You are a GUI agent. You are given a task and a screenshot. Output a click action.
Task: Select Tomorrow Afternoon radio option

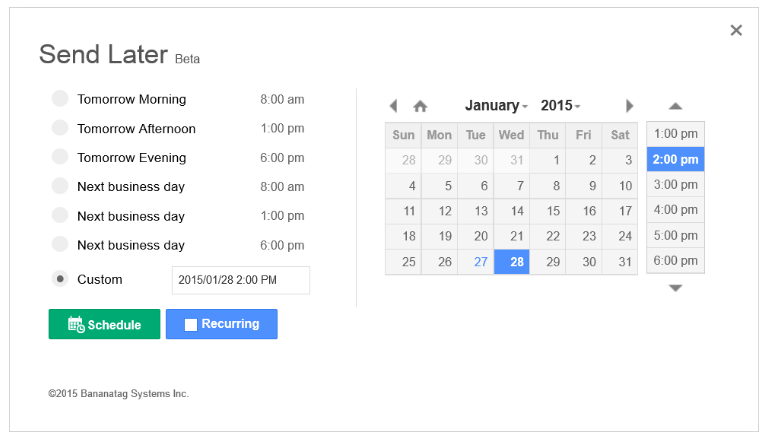click(x=60, y=128)
